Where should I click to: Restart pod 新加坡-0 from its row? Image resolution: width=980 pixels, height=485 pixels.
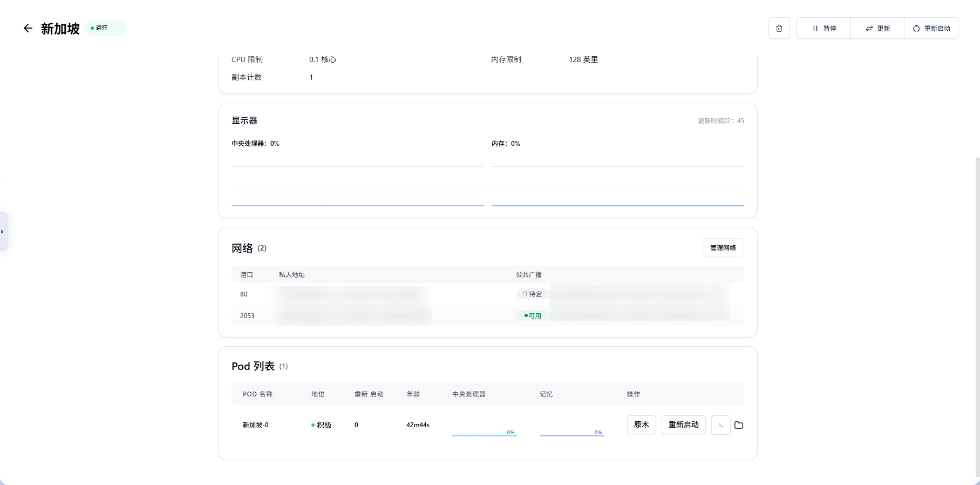point(683,425)
